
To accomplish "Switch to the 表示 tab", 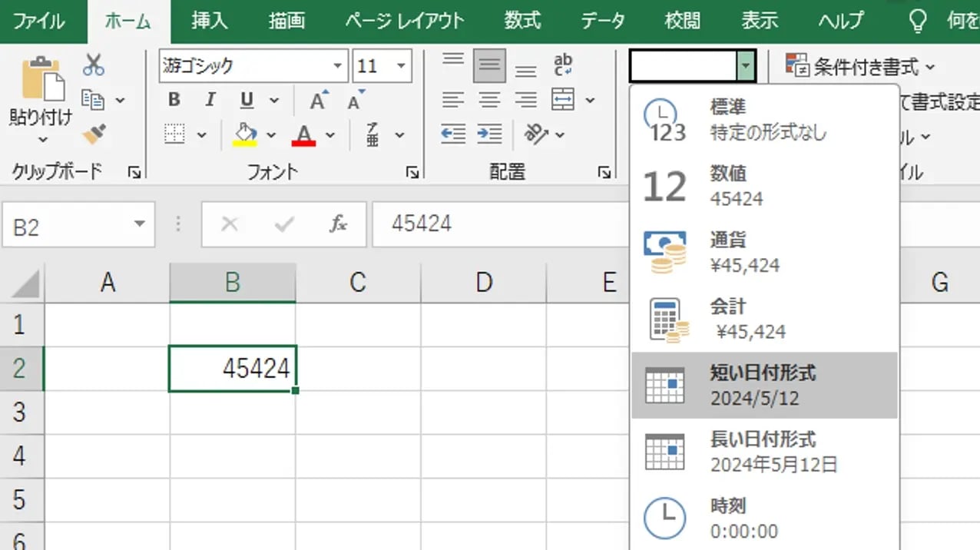I will (760, 22).
